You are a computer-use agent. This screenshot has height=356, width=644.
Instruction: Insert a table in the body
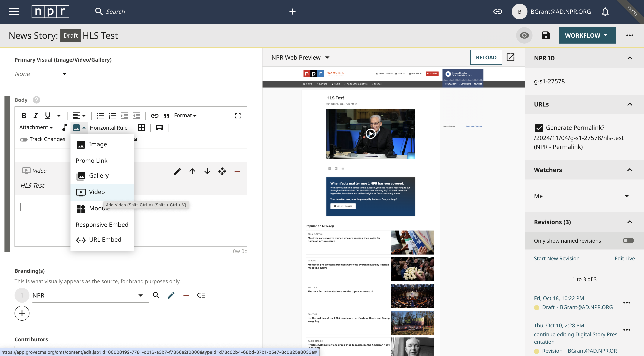pyautogui.click(x=141, y=128)
